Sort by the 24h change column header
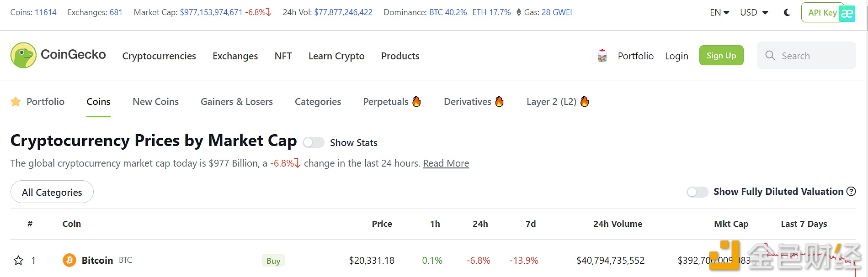 [x=480, y=224]
